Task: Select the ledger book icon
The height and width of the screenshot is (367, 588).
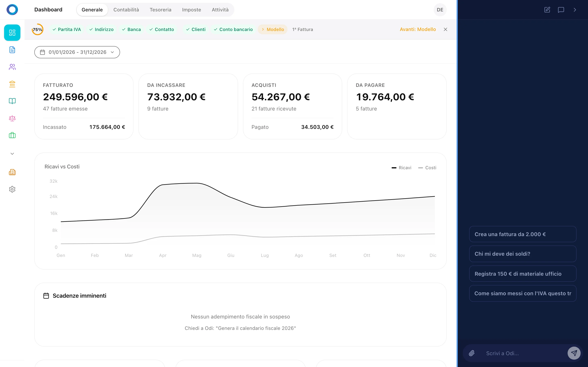Action: click(x=12, y=101)
